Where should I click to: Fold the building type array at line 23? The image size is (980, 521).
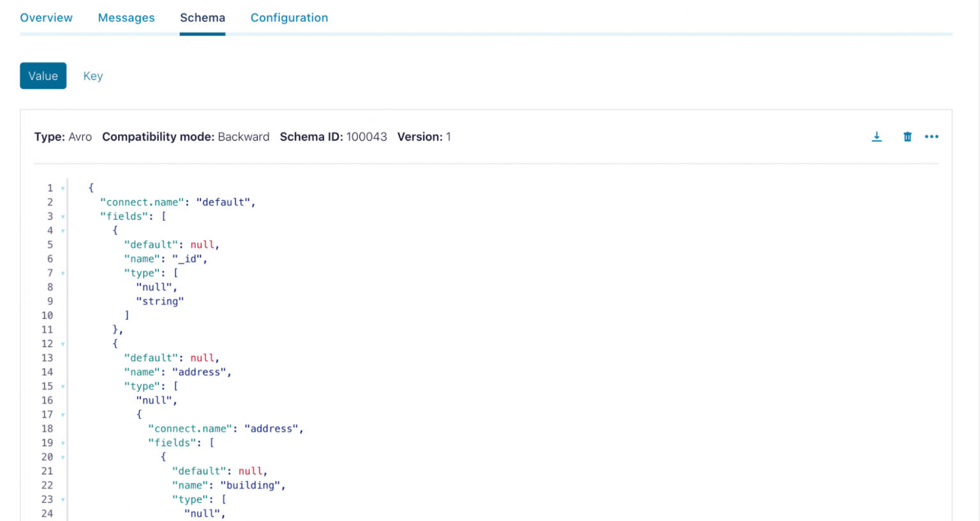coord(63,500)
